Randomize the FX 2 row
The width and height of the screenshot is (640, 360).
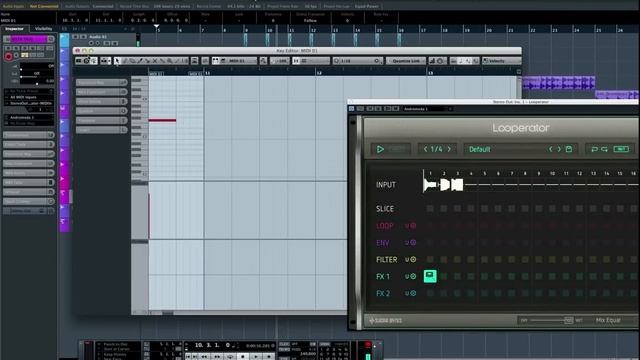407,293
